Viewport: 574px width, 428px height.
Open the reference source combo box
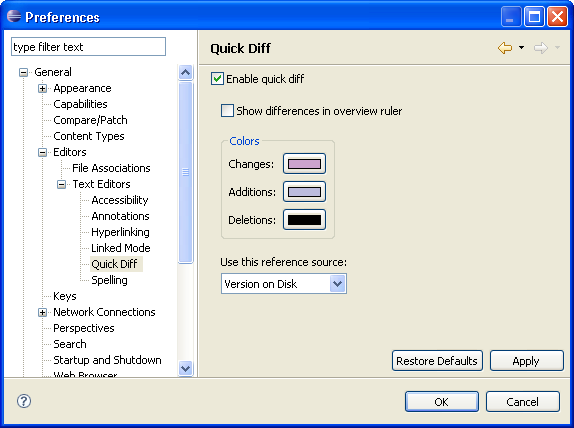[x=284, y=284]
